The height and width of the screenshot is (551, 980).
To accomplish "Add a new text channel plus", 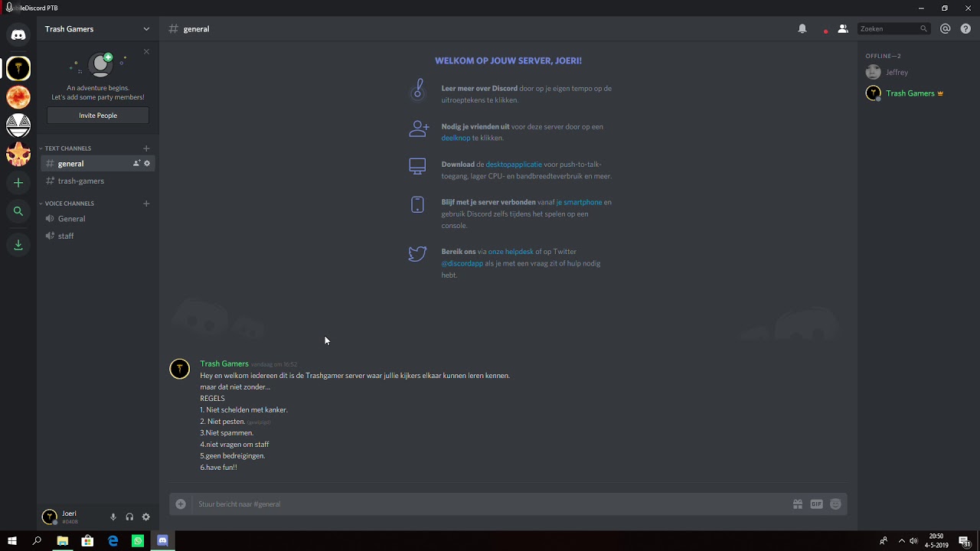I will pyautogui.click(x=146, y=148).
